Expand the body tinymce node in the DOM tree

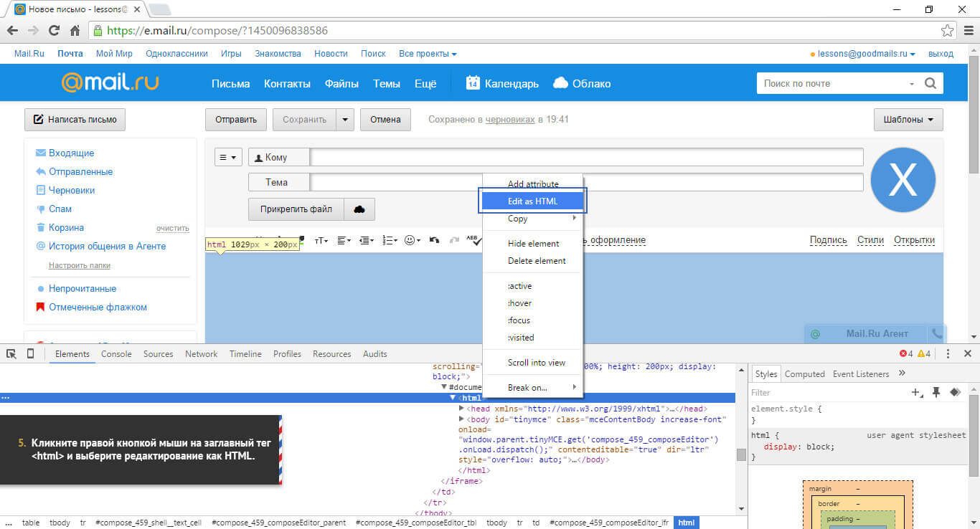tap(461, 419)
